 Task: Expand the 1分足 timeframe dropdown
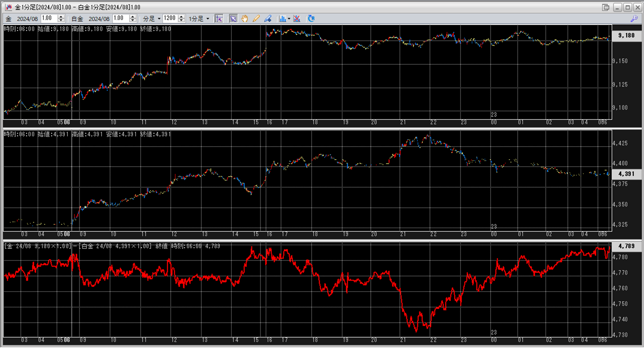pyautogui.click(x=208, y=19)
